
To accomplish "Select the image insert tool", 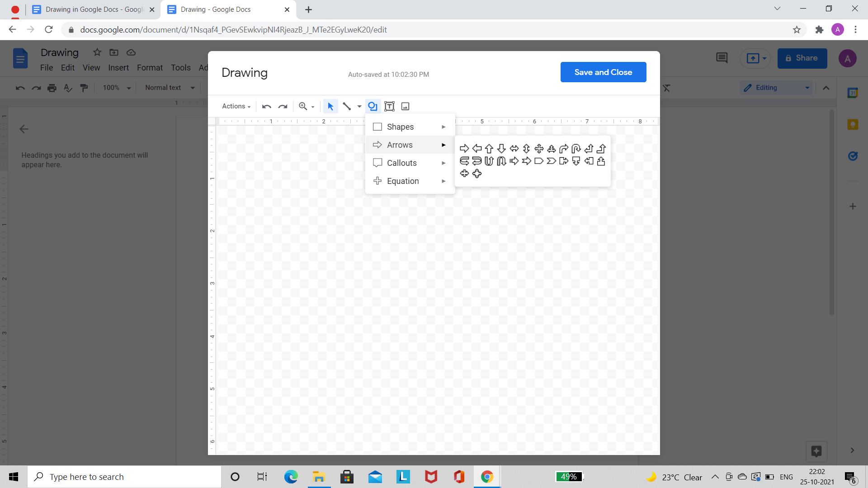I will point(406,106).
